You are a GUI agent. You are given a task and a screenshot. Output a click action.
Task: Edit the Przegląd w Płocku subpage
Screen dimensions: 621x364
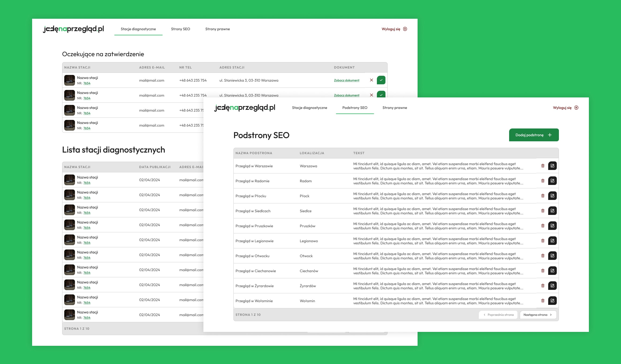(552, 196)
